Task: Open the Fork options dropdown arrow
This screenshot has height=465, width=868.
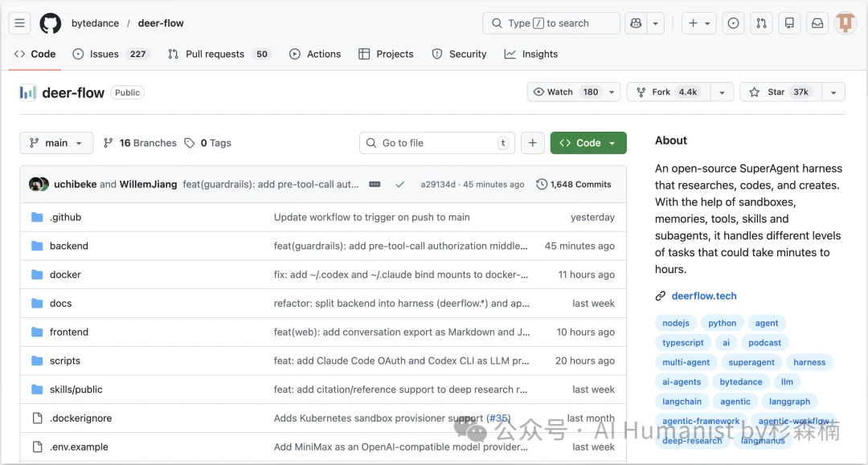Action: point(721,92)
